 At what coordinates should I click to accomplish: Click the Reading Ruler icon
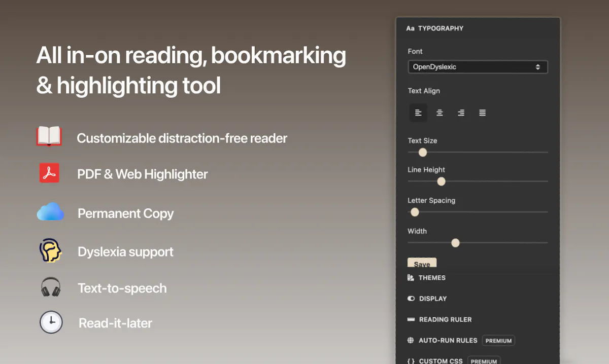(411, 319)
